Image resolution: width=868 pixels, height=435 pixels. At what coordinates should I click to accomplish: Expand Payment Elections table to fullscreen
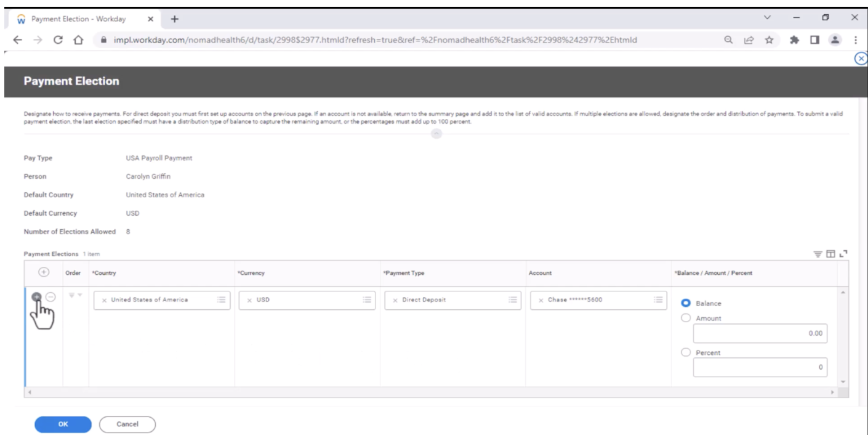click(x=843, y=253)
